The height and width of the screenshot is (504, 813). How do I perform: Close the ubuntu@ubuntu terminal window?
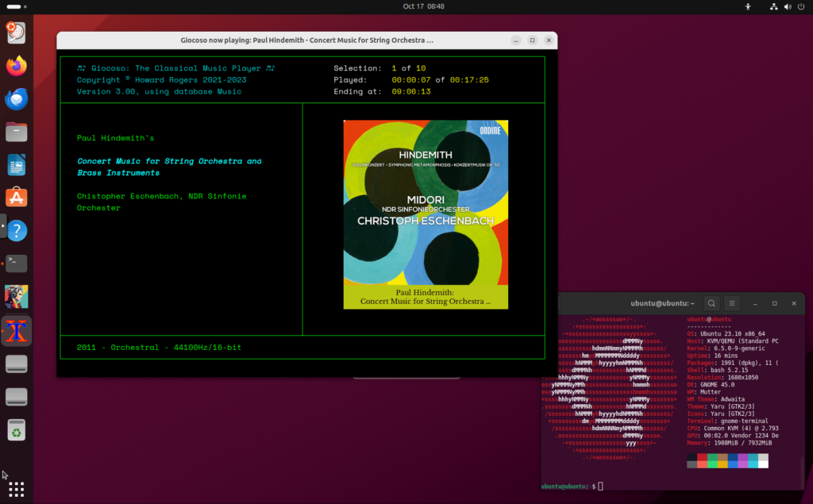tap(794, 303)
